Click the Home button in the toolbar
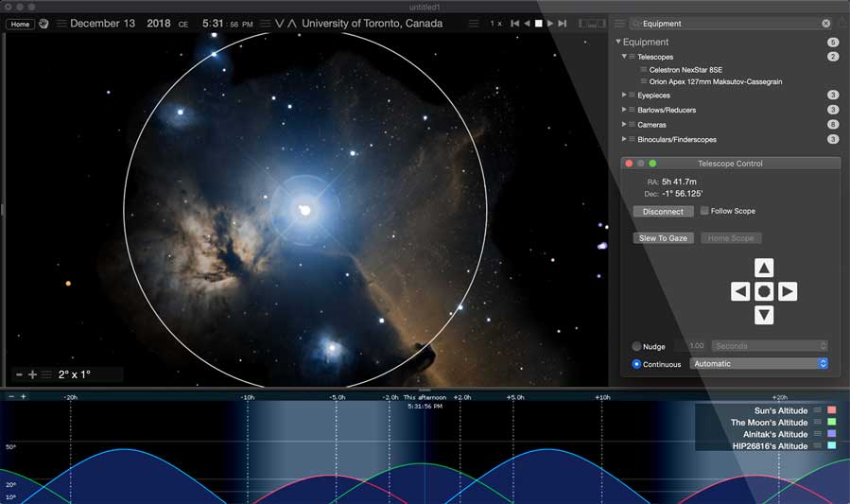The image size is (850, 504). (21, 24)
